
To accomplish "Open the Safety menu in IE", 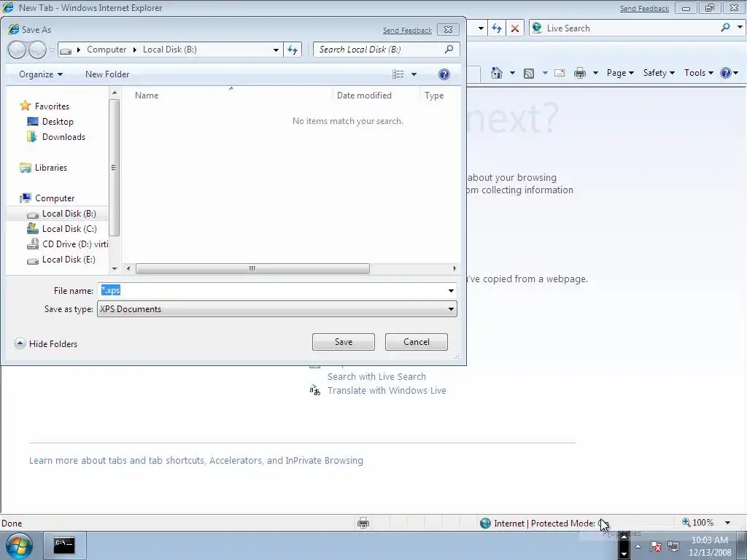I will [659, 73].
